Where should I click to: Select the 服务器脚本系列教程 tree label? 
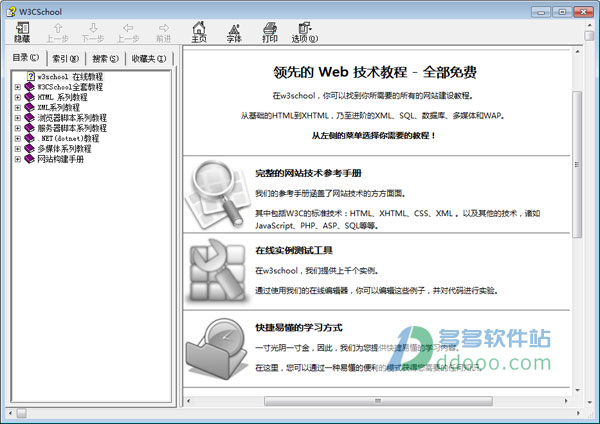(x=72, y=128)
